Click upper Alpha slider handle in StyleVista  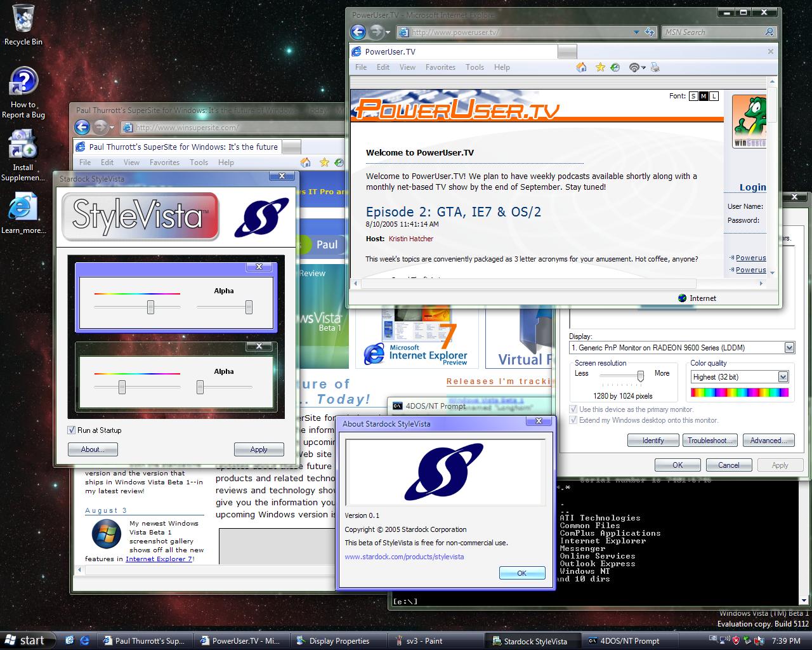coord(249,307)
